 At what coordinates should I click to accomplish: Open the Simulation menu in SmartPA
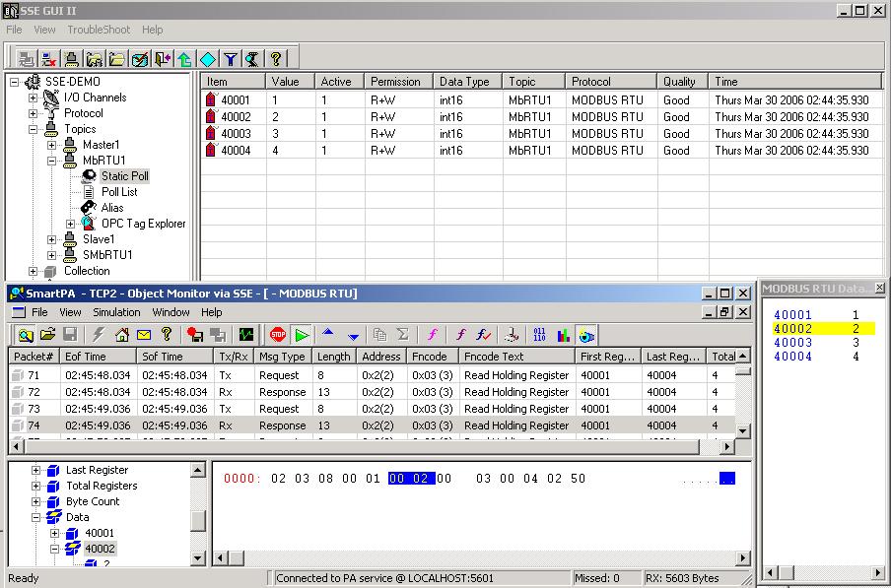pyautogui.click(x=116, y=312)
